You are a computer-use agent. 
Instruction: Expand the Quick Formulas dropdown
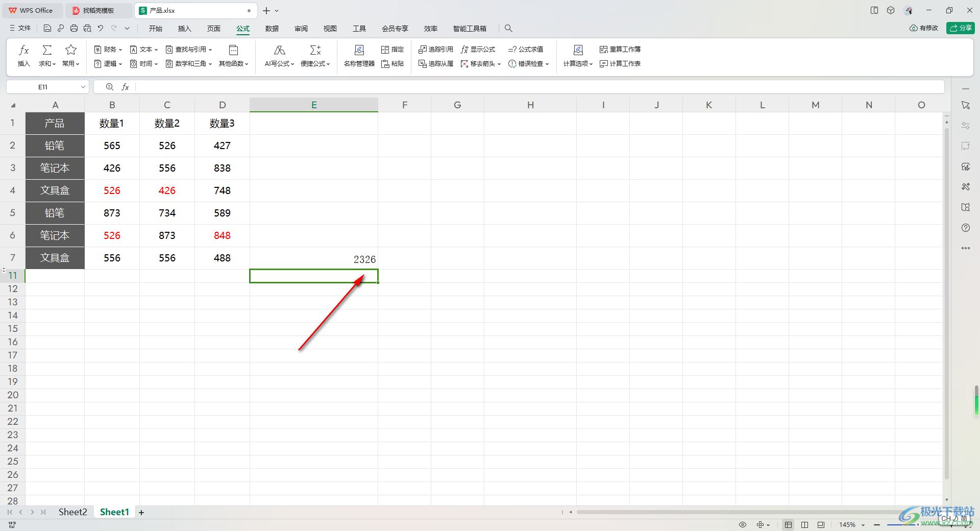click(315, 64)
